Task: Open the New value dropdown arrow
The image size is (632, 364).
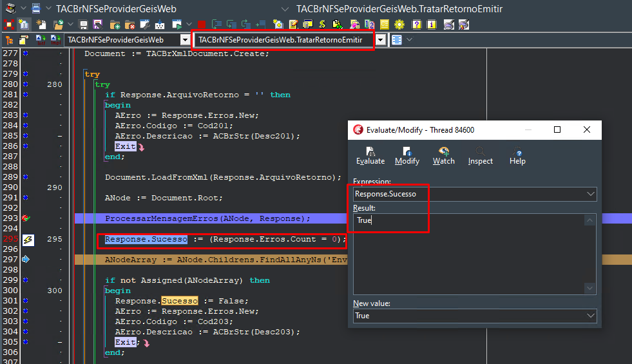Action: (591, 316)
